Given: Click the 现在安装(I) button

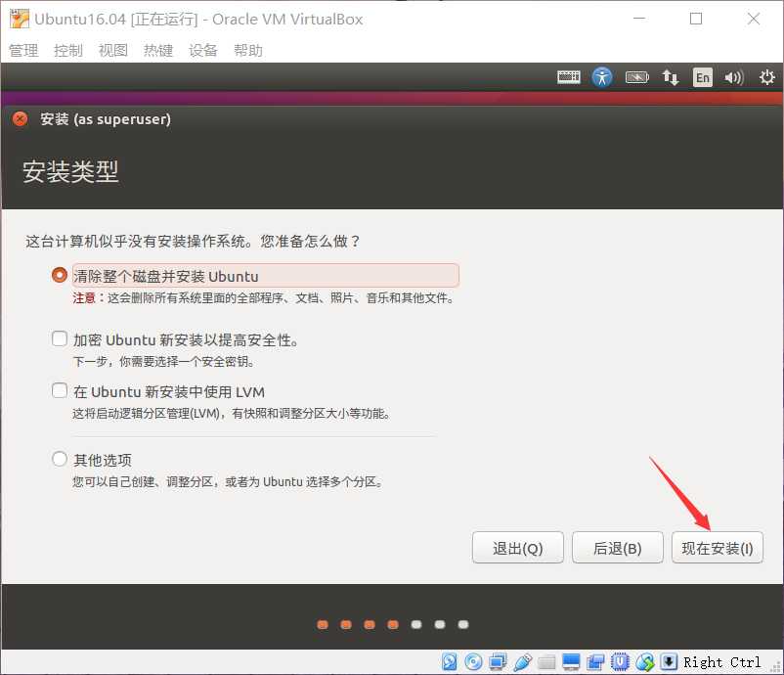Looking at the screenshot, I should [718, 548].
